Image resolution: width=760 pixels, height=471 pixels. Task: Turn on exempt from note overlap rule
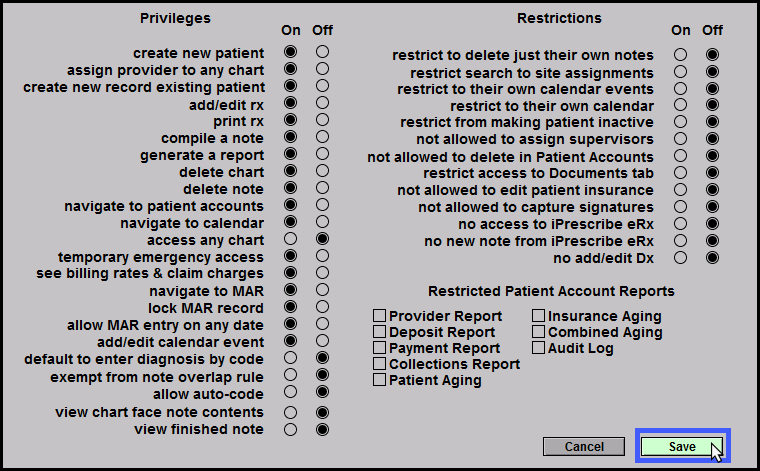tap(290, 377)
